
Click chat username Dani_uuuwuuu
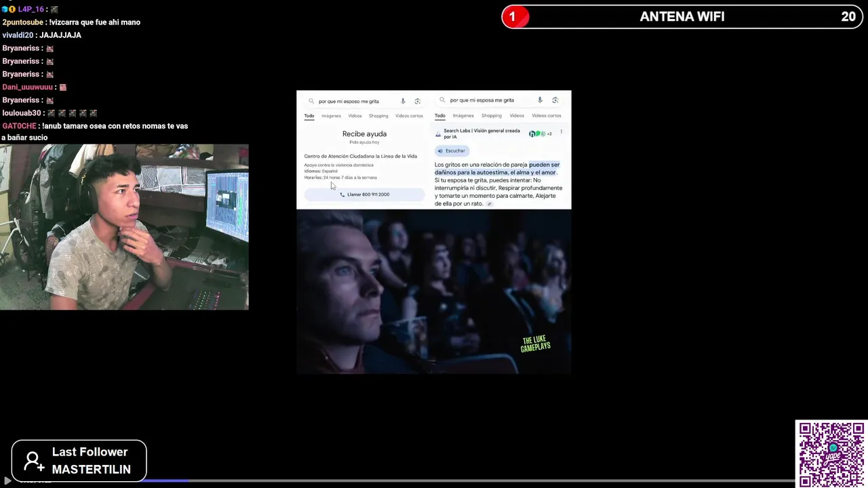click(x=27, y=87)
